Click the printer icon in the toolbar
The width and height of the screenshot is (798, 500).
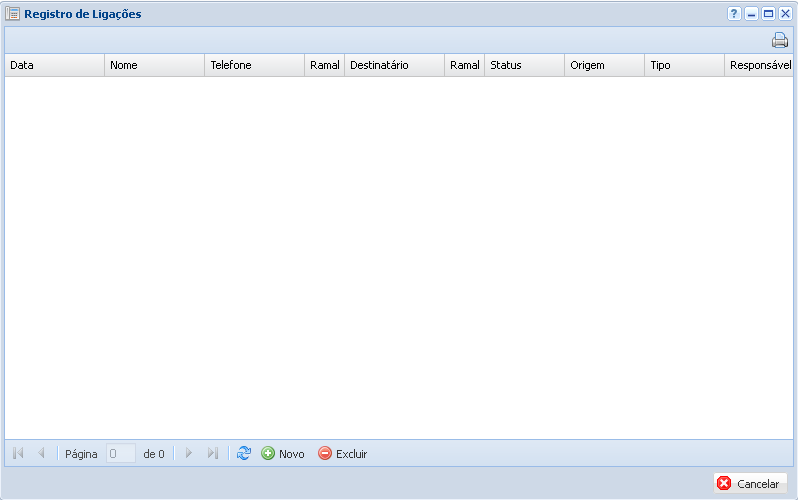point(779,41)
